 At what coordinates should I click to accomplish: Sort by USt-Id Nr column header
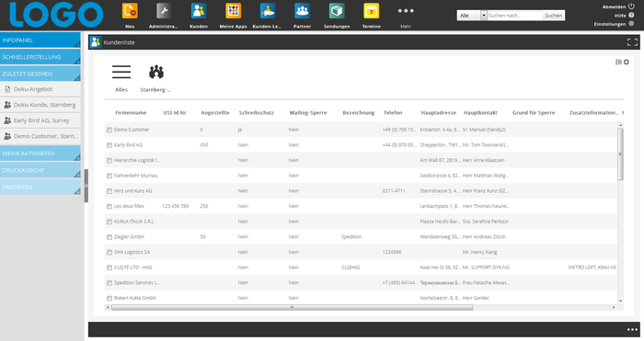click(175, 112)
